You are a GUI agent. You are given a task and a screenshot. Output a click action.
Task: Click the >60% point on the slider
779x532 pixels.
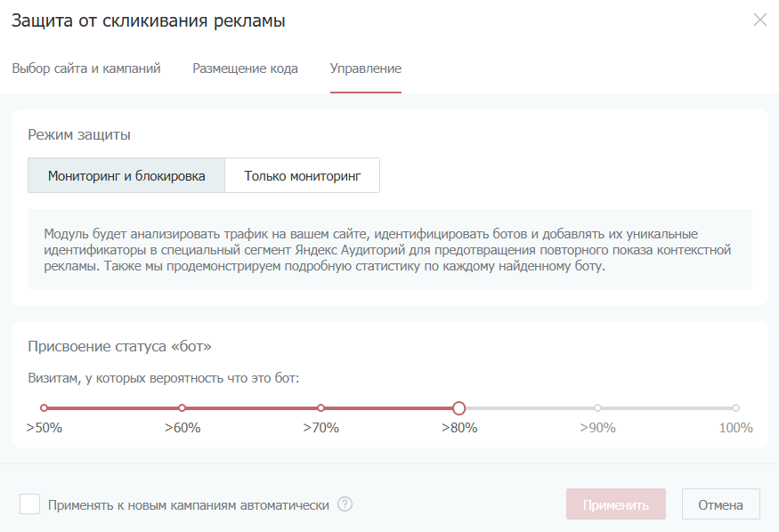coord(183,408)
